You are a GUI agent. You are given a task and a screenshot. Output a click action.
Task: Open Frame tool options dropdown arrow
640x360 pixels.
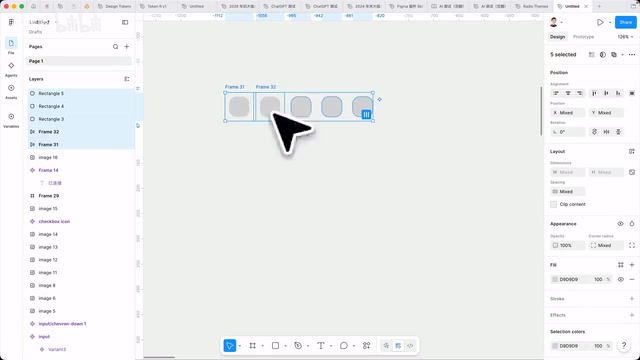262,346
